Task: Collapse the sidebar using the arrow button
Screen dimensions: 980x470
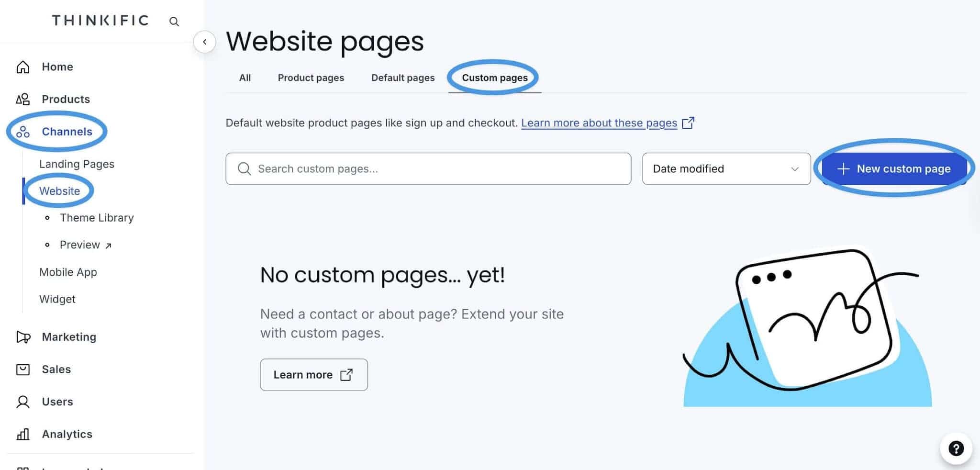Action: click(x=205, y=42)
